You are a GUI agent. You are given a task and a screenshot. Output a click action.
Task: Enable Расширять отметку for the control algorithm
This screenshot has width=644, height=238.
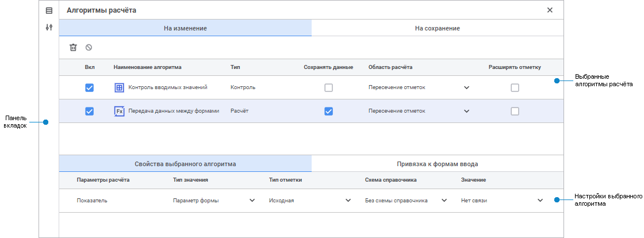coord(515,88)
